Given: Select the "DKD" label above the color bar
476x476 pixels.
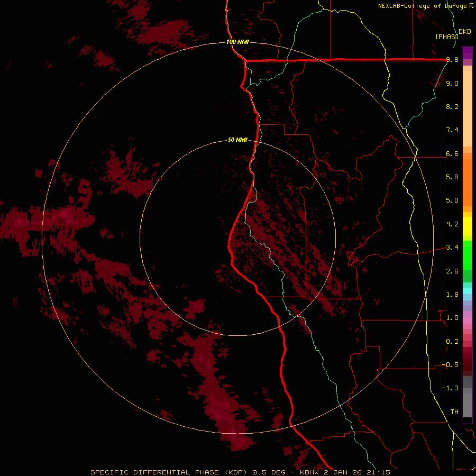Looking at the screenshot, I should tap(465, 32).
